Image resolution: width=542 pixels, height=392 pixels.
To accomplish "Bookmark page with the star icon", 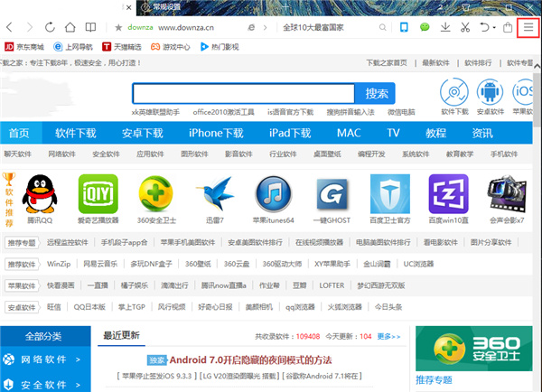I will (x=118, y=27).
